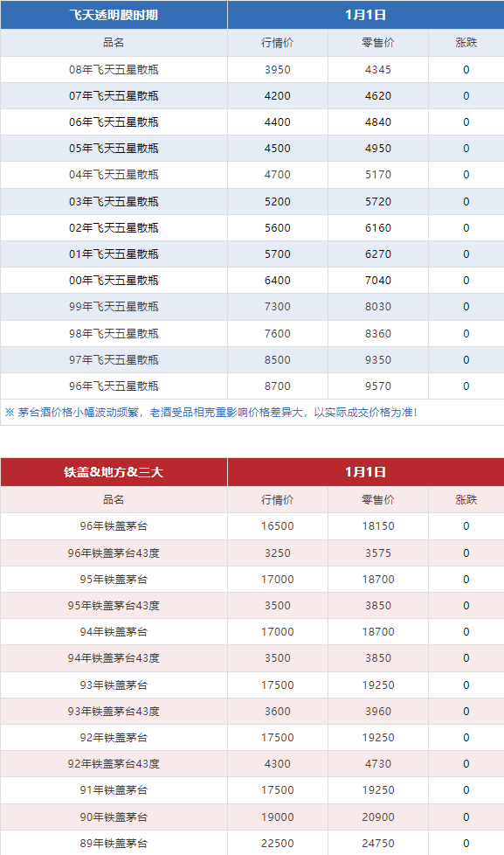Click market price 16500 for 96年铁盖茅台

(x=278, y=526)
